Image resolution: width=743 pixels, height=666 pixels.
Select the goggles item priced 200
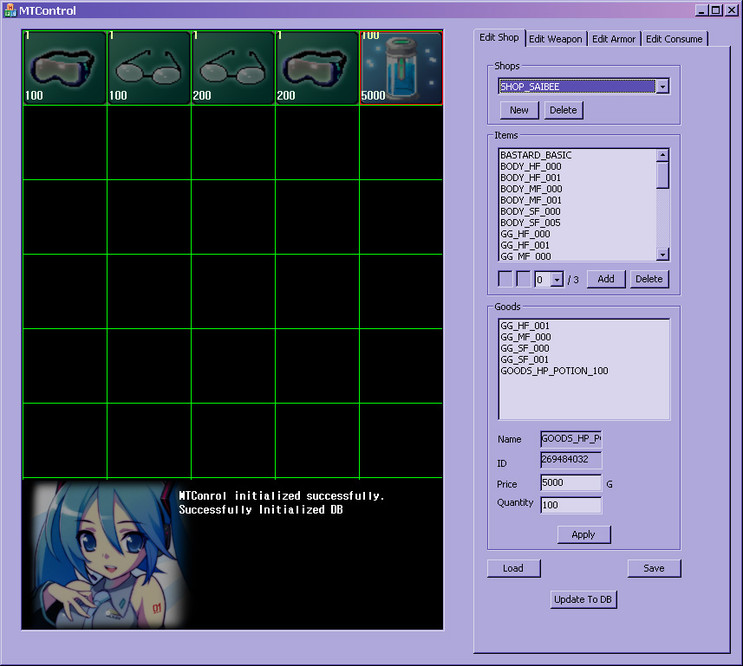click(x=316, y=68)
